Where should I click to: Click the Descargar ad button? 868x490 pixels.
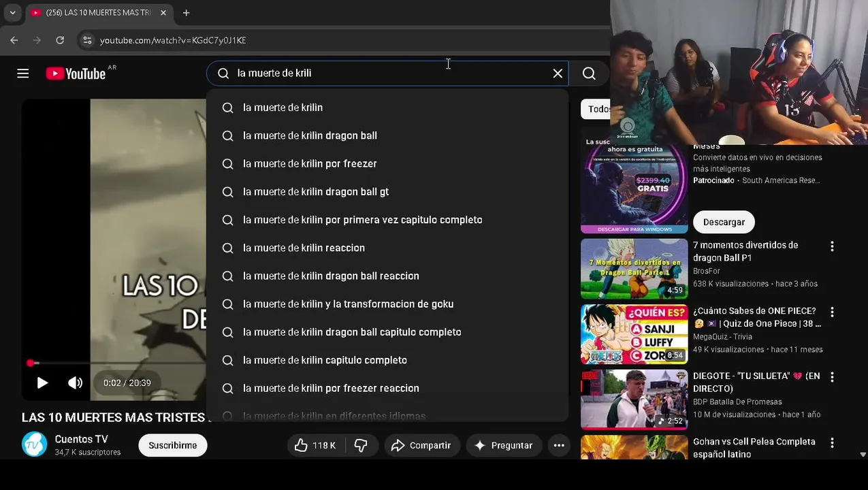(x=724, y=222)
